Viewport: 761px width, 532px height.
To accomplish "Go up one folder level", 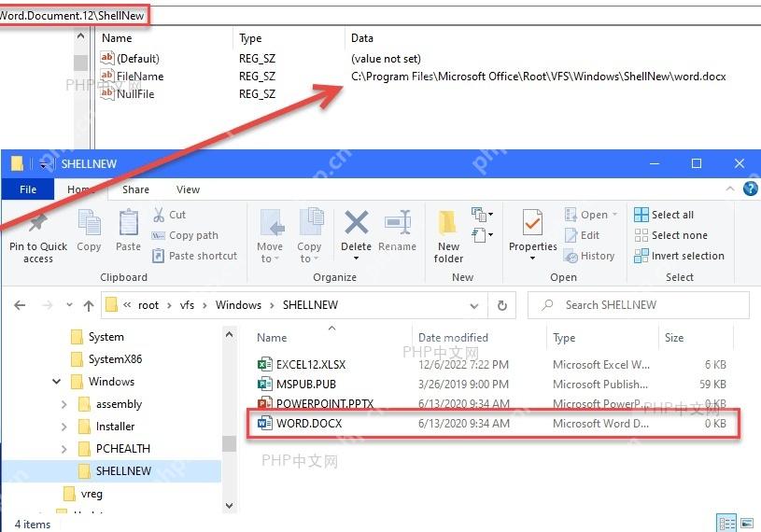I will coord(89,305).
